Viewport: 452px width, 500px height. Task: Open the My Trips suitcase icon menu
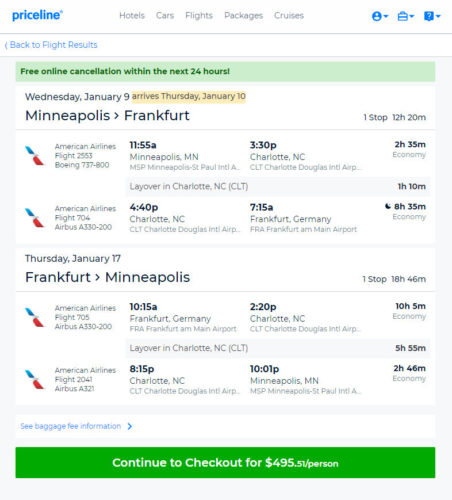coord(406,16)
